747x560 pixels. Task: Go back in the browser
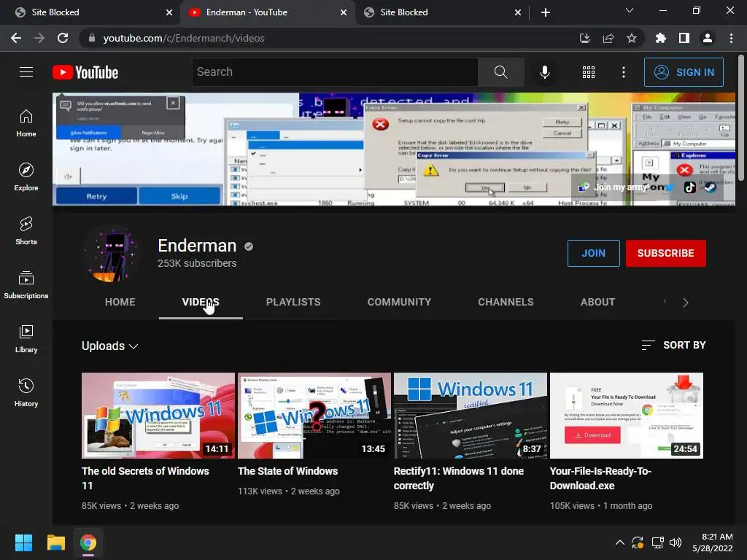pyautogui.click(x=16, y=38)
